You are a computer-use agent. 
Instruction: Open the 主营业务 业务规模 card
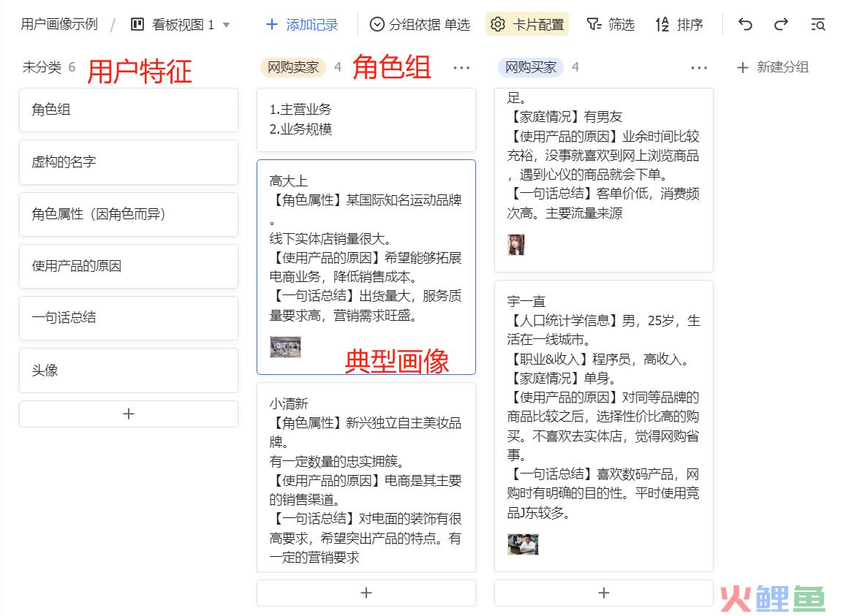(366, 119)
